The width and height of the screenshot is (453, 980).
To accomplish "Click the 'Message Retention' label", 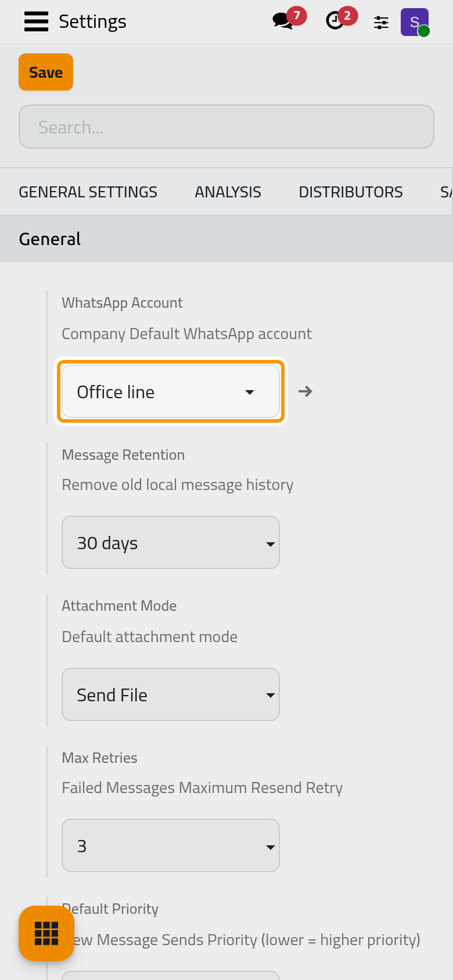I will pyautogui.click(x=123, y=455).
